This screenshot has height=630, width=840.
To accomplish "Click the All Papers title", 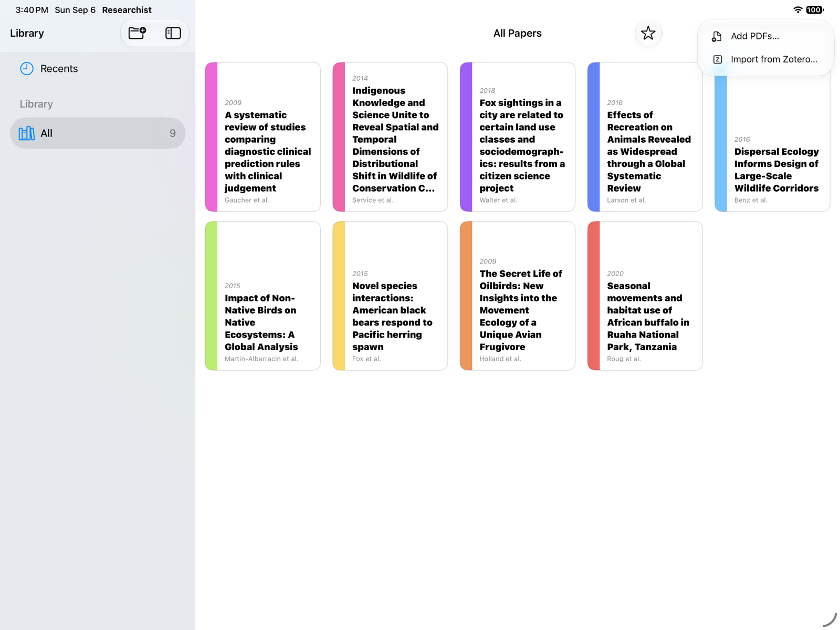I will (x=518, y=33).
